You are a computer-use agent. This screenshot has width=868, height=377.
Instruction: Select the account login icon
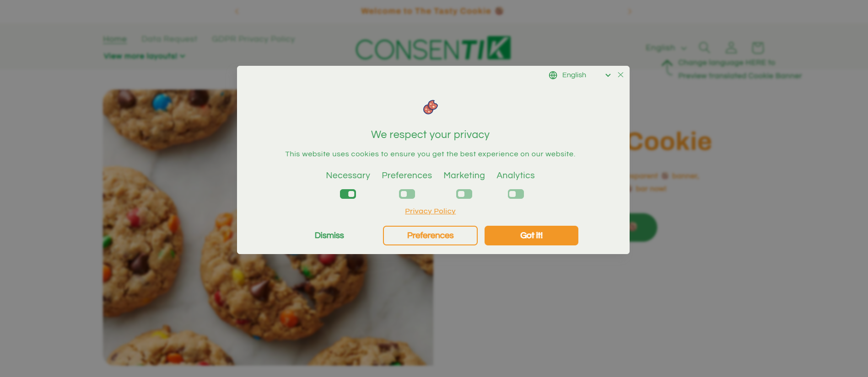tap(731, 47)
